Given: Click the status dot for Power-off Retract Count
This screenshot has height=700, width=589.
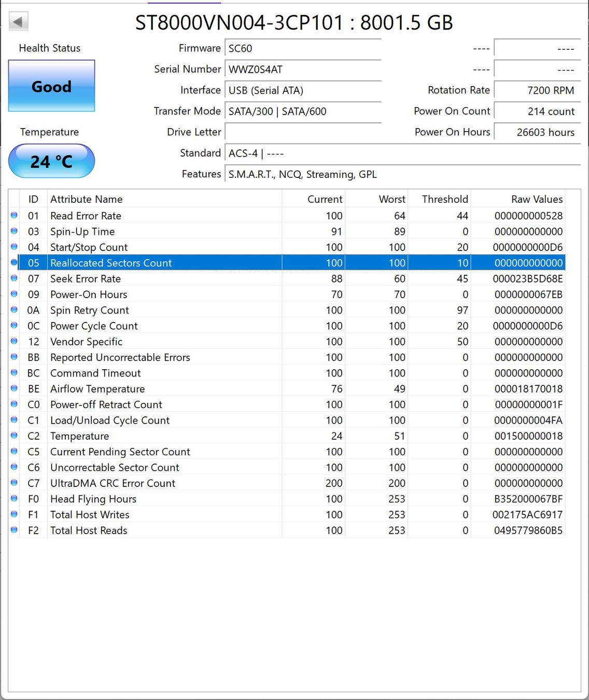Looking at the screenshot, I should click(x=14, y=404).
